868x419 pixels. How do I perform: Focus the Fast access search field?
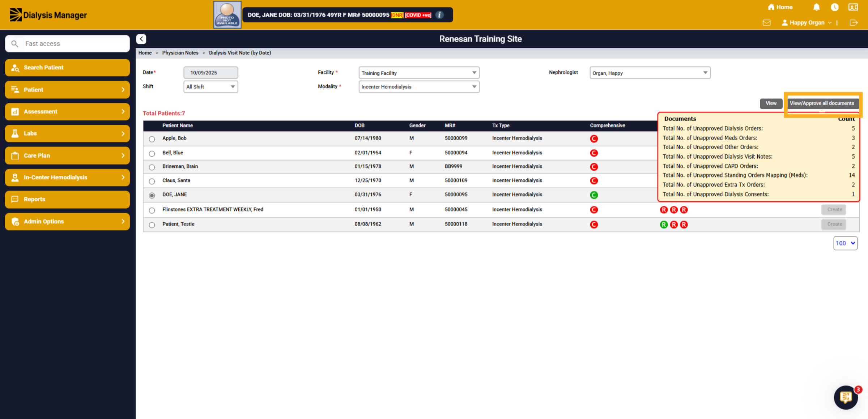(67, 44)
